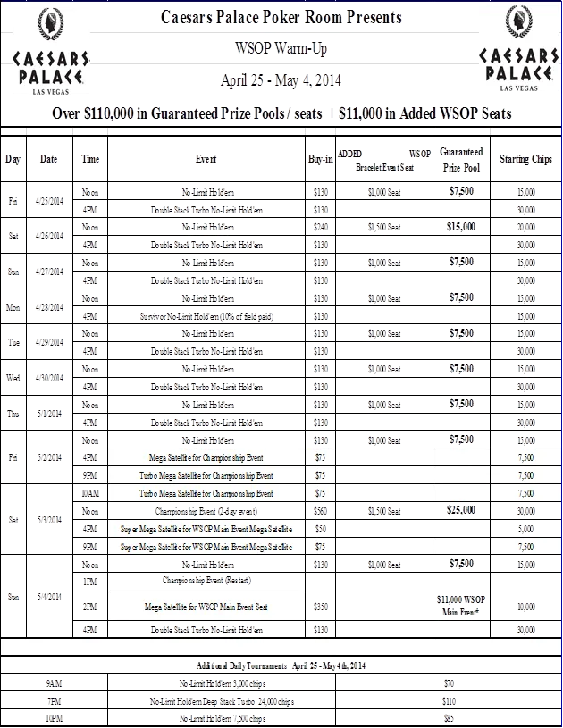Click the $25,000 guaranteed prize pool cell
This screenshot has height=728, width=563.
coord(461,510)
